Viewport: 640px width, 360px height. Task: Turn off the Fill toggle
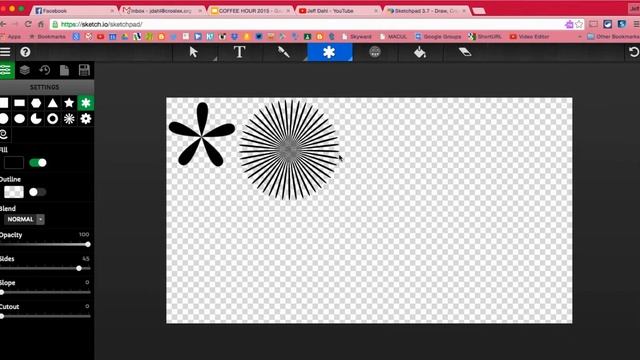[x=38, y=163]
